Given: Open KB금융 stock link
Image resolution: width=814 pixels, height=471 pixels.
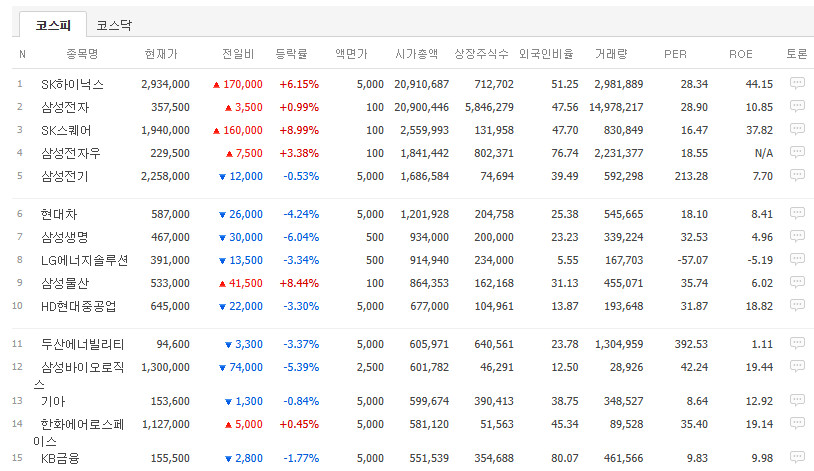Looking at the screenshot, I should [x=60, y=458].
